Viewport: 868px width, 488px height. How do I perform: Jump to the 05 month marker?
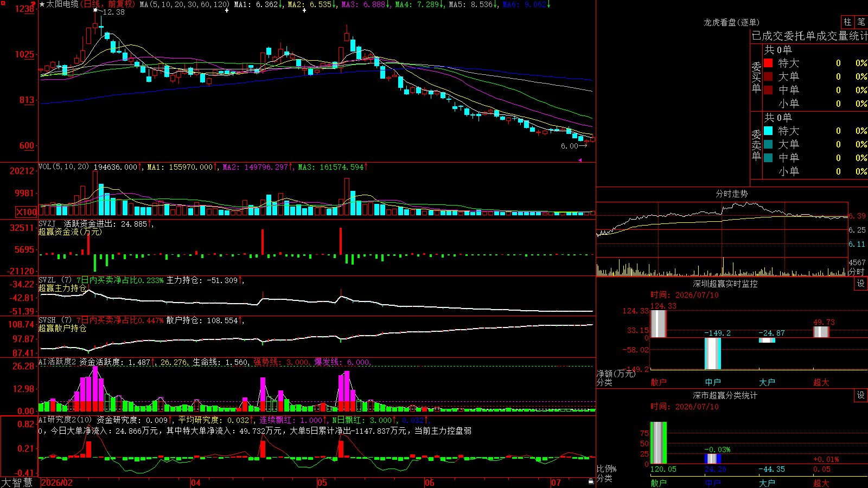pos(322,483)
